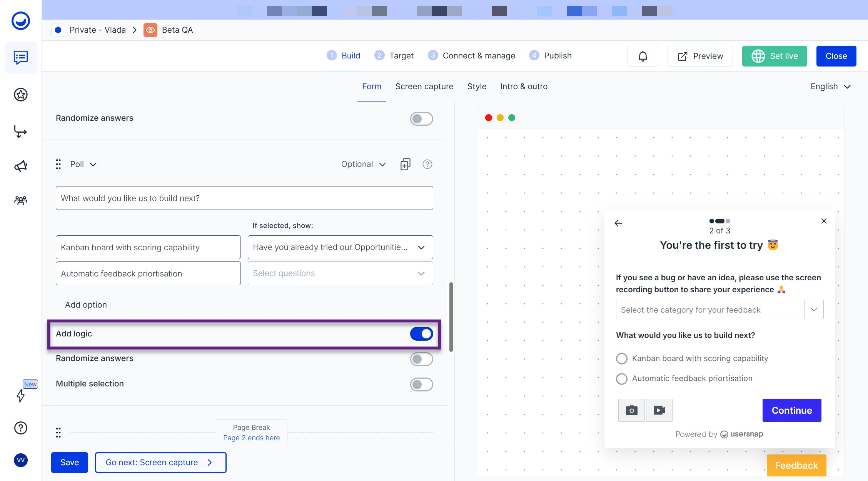Expand the Poll question type dropdown
868x481 pixels.
[x=83, y=164]
